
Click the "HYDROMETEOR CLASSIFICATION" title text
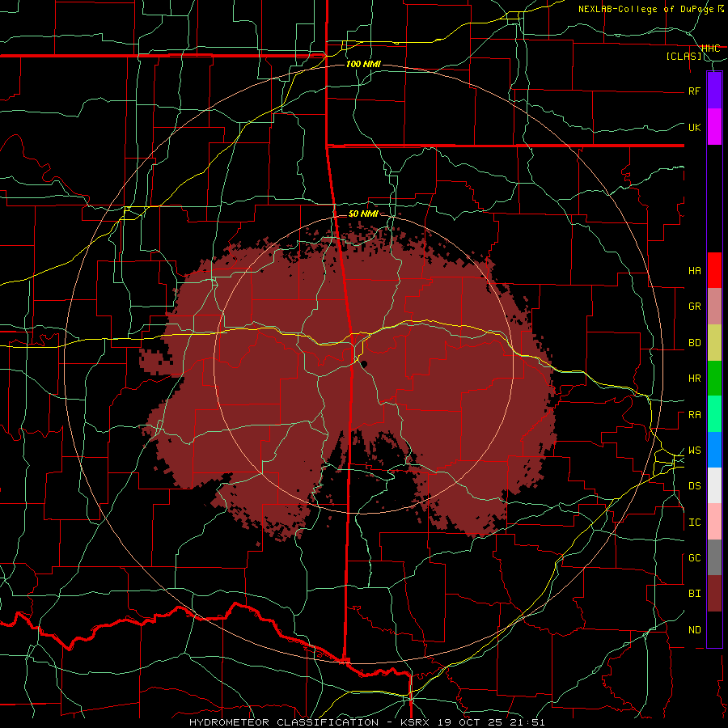click(283, 722)
